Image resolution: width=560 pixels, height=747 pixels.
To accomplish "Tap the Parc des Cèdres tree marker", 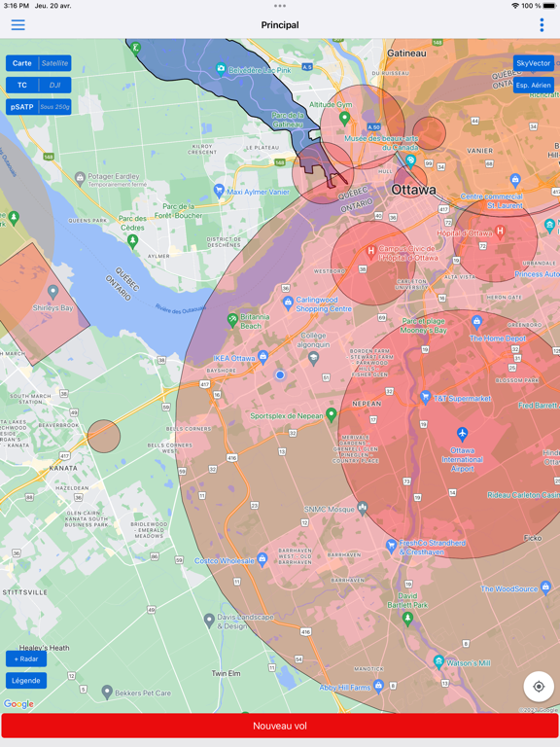I will pos(132,240).
